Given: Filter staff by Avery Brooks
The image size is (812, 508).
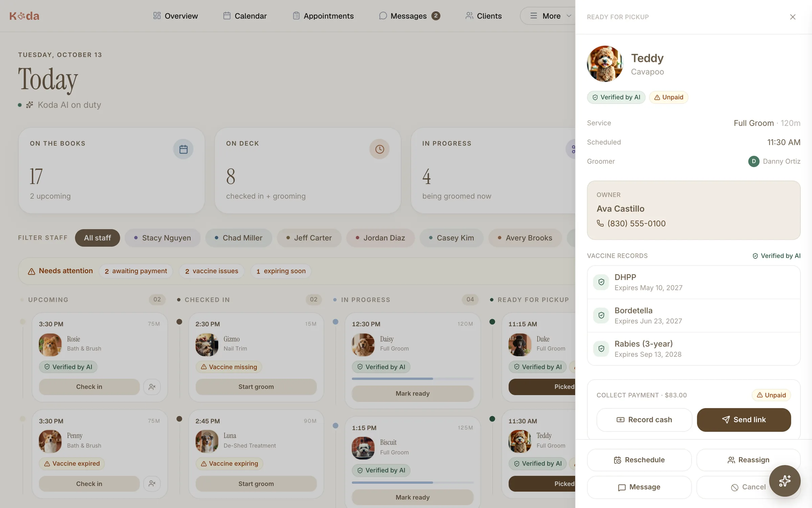Looking at the screenshot, I should 525,238.
